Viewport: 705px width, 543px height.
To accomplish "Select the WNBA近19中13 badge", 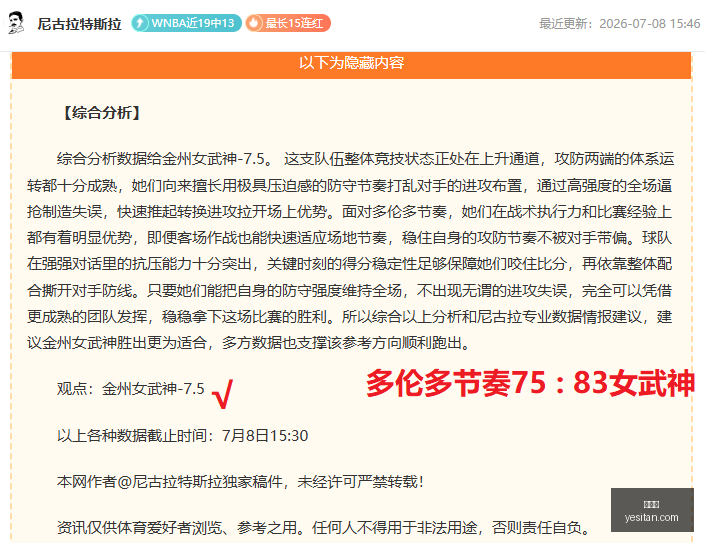I will 186,23.
